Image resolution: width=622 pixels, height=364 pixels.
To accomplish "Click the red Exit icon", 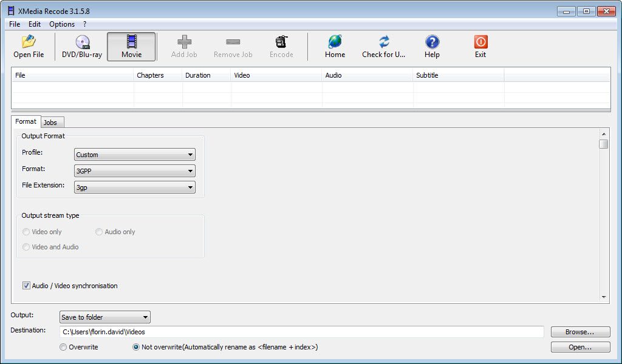I will tap(480, 42).
